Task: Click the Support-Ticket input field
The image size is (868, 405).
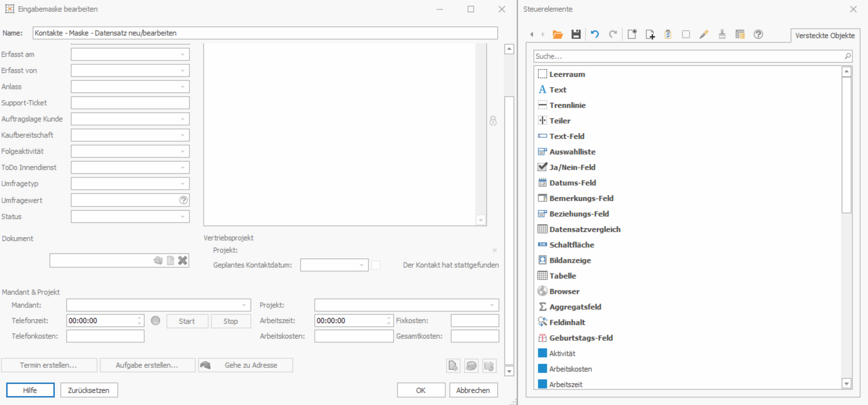Action: click(130, 103)
